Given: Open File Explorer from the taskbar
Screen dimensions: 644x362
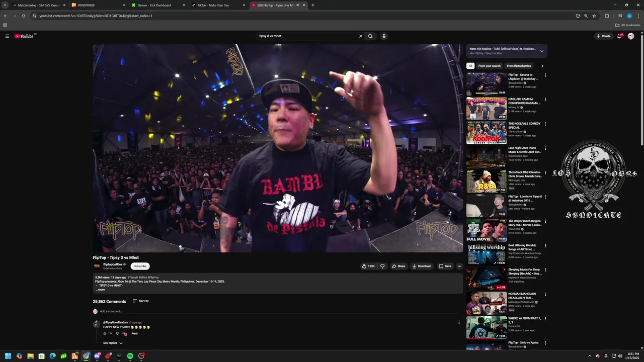Looking at the screenshot, I should click(x=30, y=356).
